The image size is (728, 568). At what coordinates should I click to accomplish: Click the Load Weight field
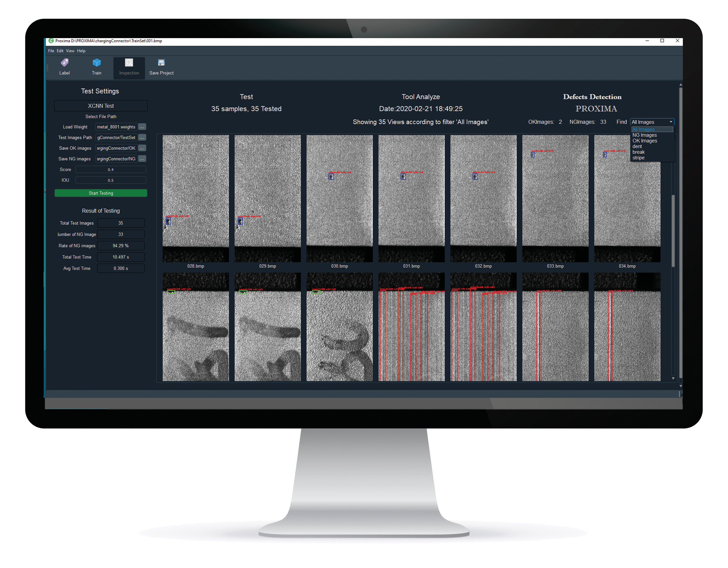pyautogui.click(x=116, y=127)
